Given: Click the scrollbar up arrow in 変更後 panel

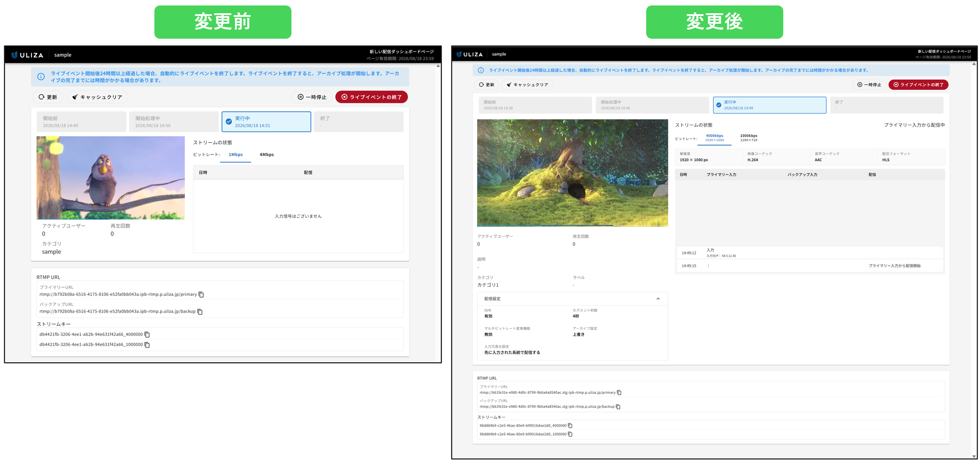Looking at the screenshot, I should 974,64.
